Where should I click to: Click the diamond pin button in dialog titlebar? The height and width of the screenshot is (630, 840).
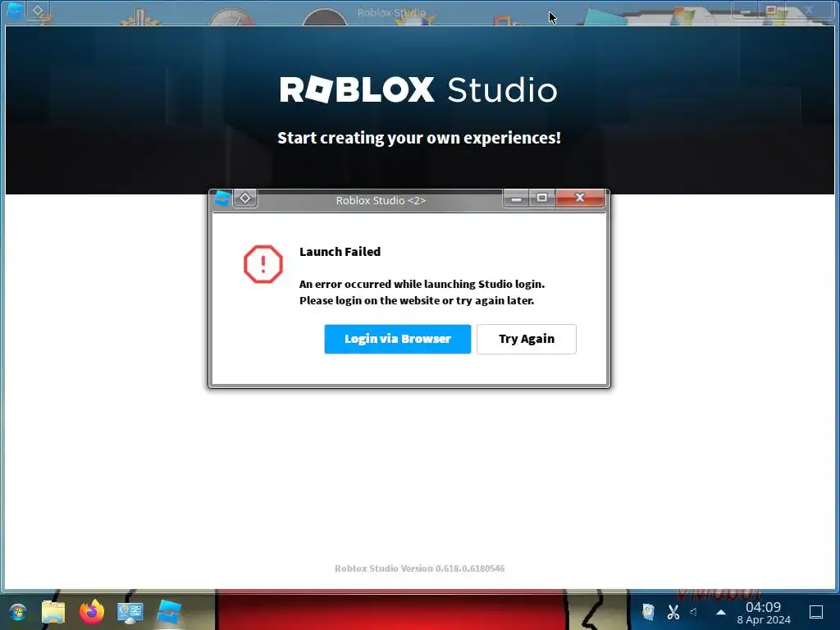244,199
